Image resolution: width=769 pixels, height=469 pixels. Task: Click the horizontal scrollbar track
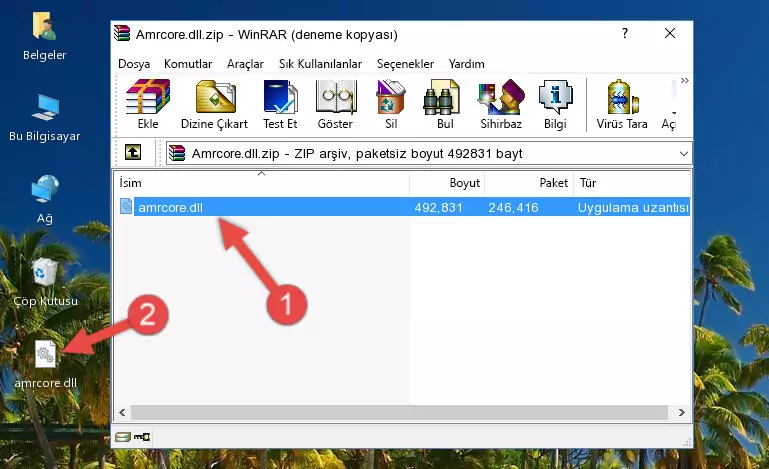[399, 413]
